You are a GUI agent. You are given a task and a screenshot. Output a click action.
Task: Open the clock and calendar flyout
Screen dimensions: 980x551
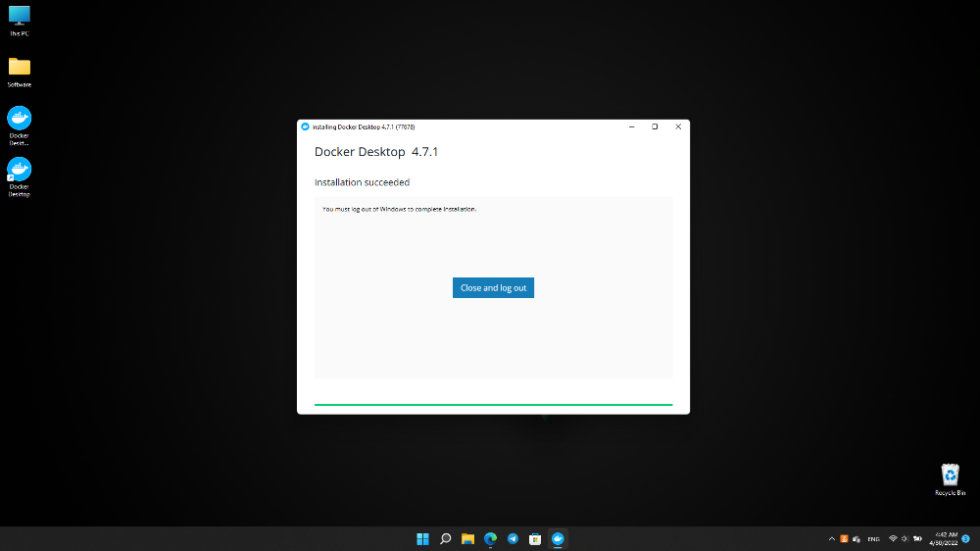(x=943, y=538)
